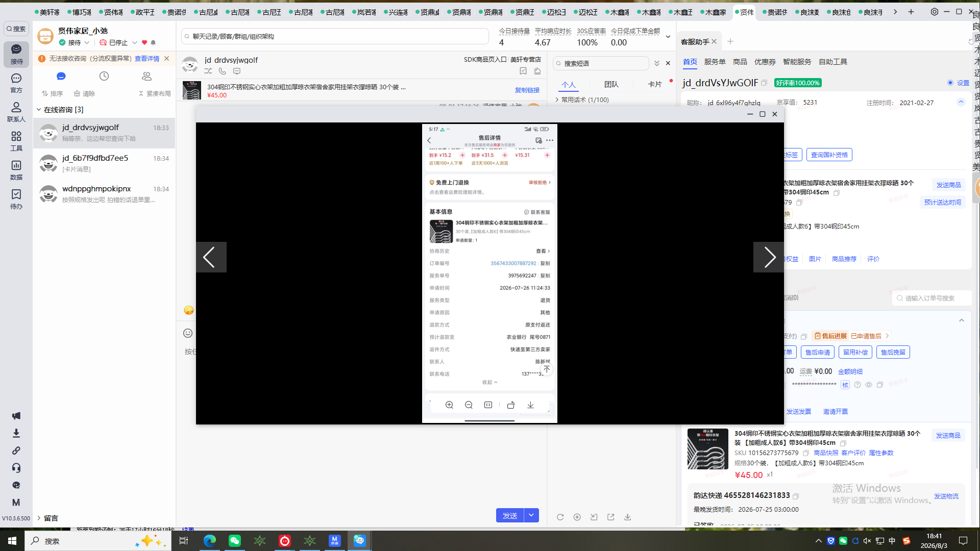
Task: Collapse the order card chevron above 售后进展
Action: pyautogui.click(x=962, y=320)
